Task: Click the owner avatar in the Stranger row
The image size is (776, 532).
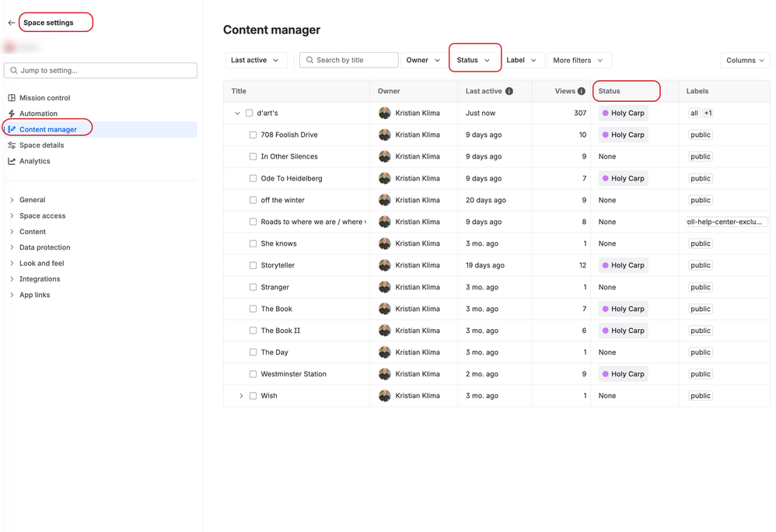Action: (385, 287)
